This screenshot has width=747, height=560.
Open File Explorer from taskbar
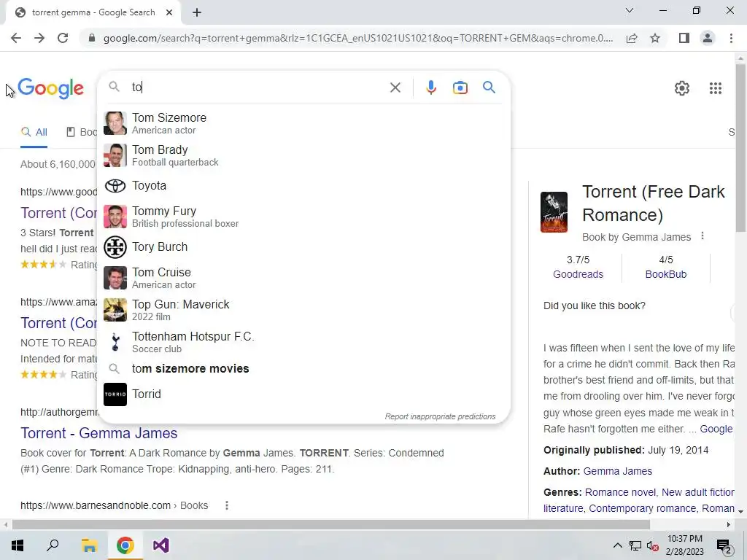(x=89, y=545)
